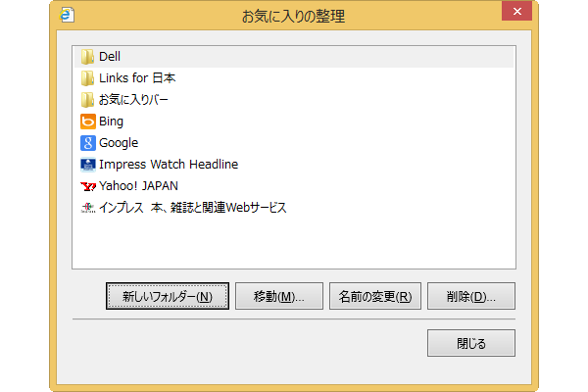Click the お気に入りバー folder icon

click(87, 100)
